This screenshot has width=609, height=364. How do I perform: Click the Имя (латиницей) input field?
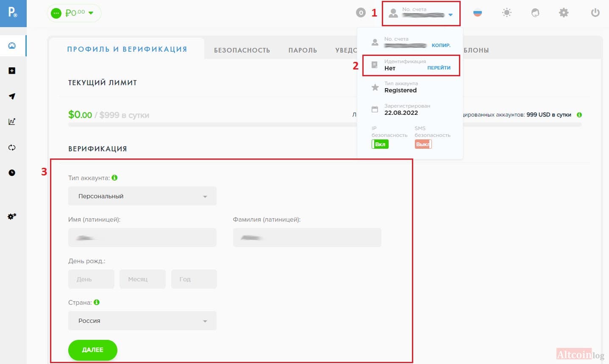pos(142,238)
